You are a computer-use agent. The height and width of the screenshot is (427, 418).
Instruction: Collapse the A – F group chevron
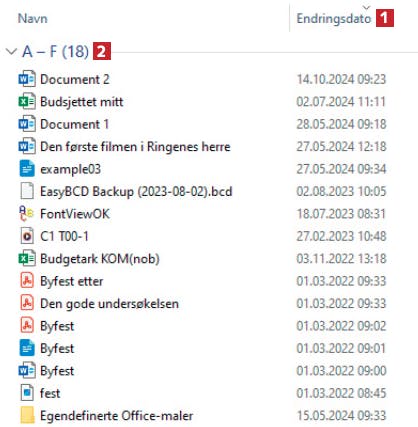point(11,52)
